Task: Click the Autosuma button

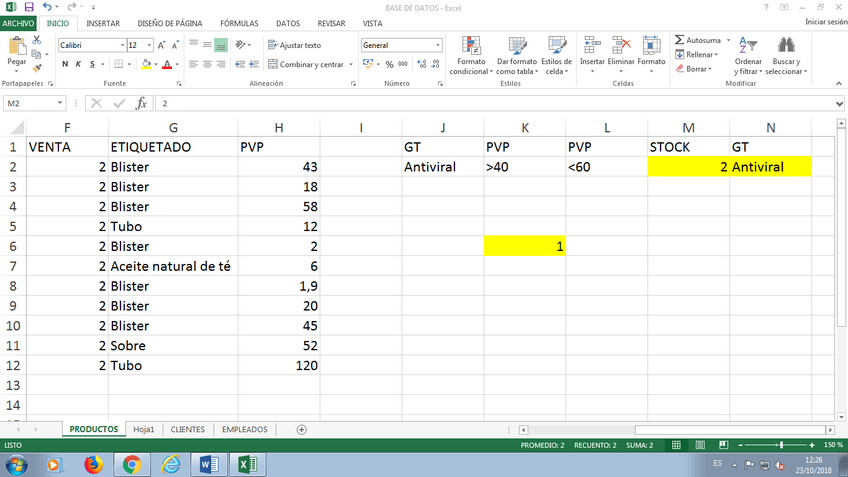Action: tap(698, 40)
